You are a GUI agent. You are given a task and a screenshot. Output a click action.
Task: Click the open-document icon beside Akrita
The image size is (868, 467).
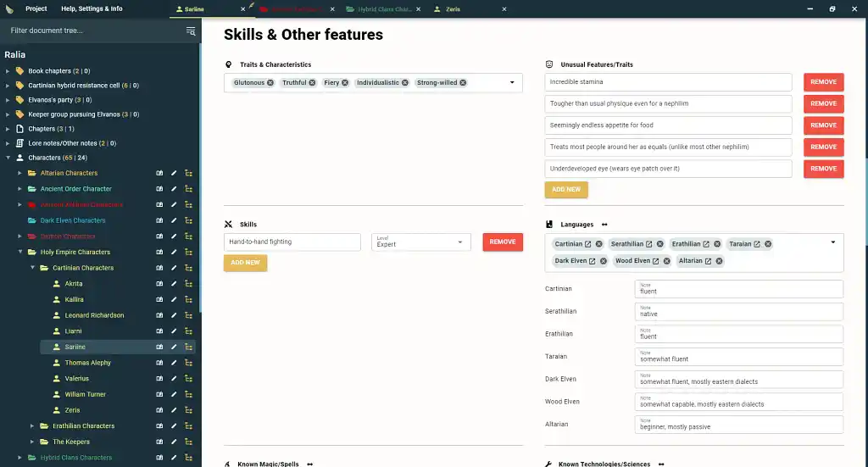click(x=159, y=284)
